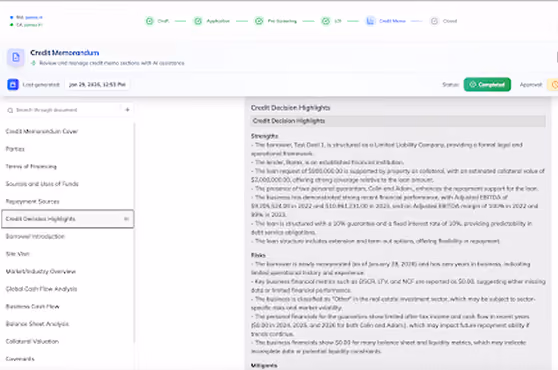Click the Pre-Screening step icon

point(259,21)
